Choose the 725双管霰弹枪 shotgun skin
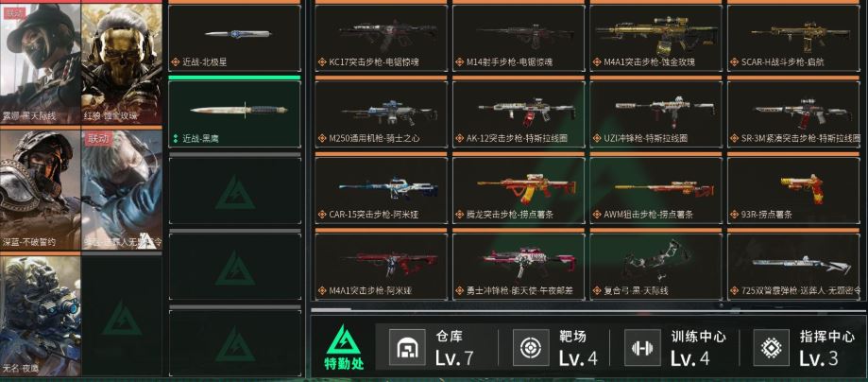 [x=793, y=266]
